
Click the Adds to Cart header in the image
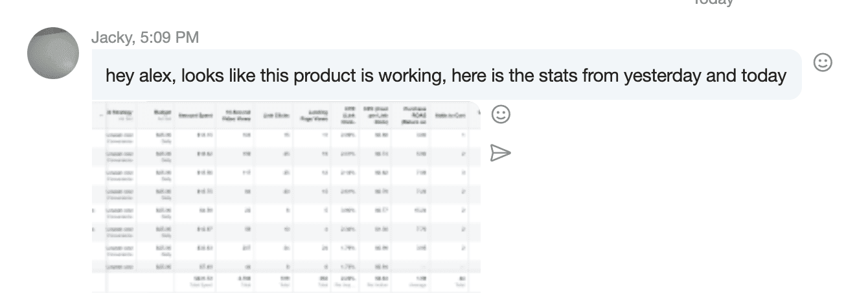(451, 115)
